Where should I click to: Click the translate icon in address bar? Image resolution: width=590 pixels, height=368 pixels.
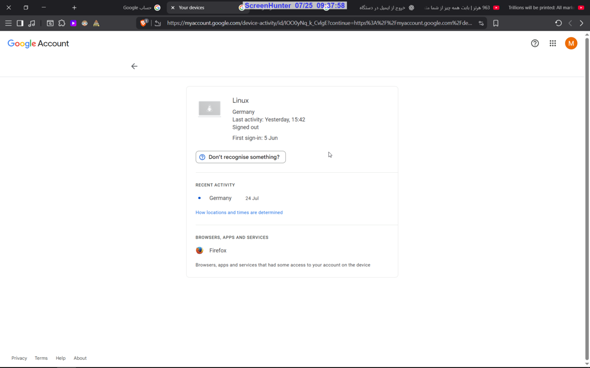click(481, 23)
